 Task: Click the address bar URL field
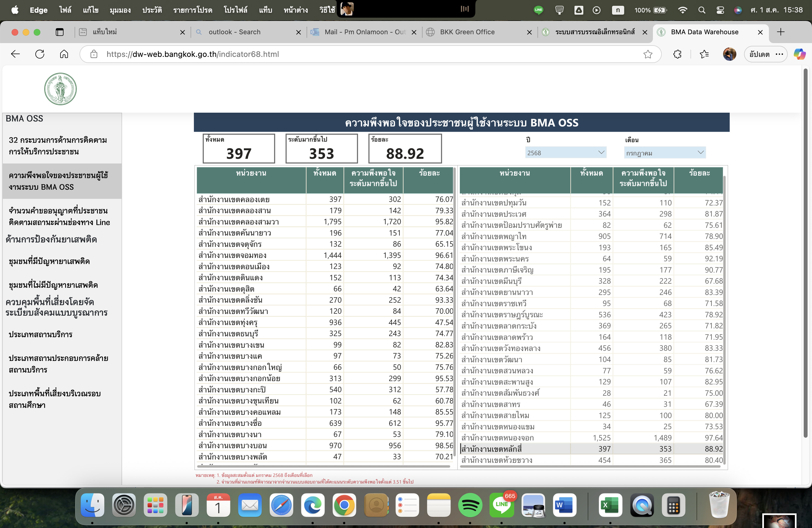(371, 54)
